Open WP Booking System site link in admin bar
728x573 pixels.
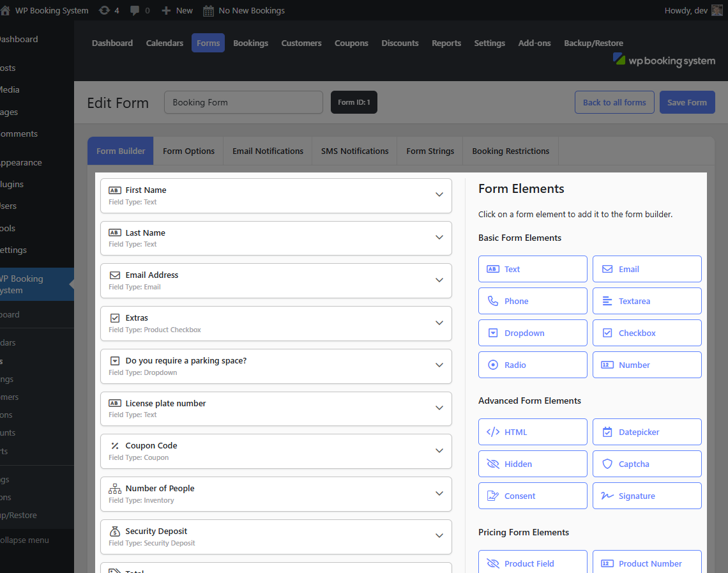pos(45,10)
